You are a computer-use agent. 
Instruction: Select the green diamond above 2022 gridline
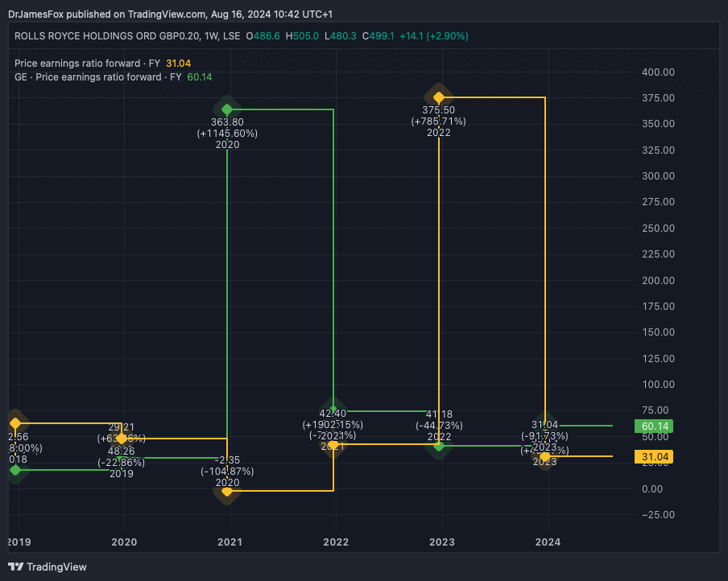(x=333, y=410)
